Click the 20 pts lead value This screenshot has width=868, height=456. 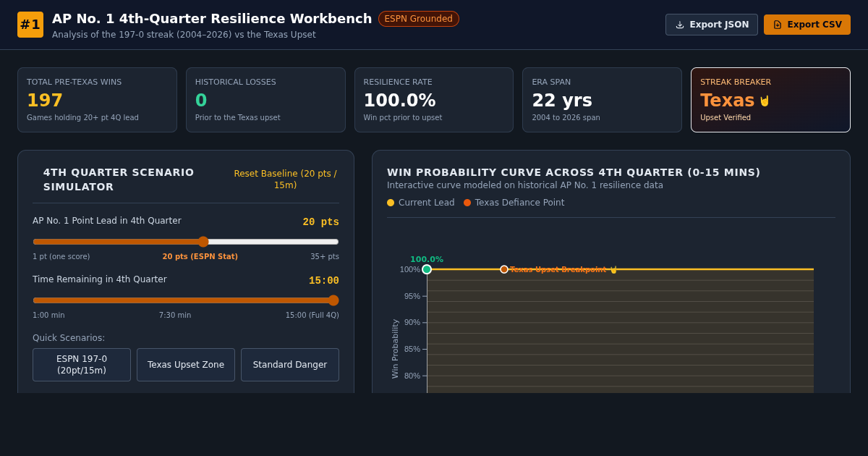(320, 222)
